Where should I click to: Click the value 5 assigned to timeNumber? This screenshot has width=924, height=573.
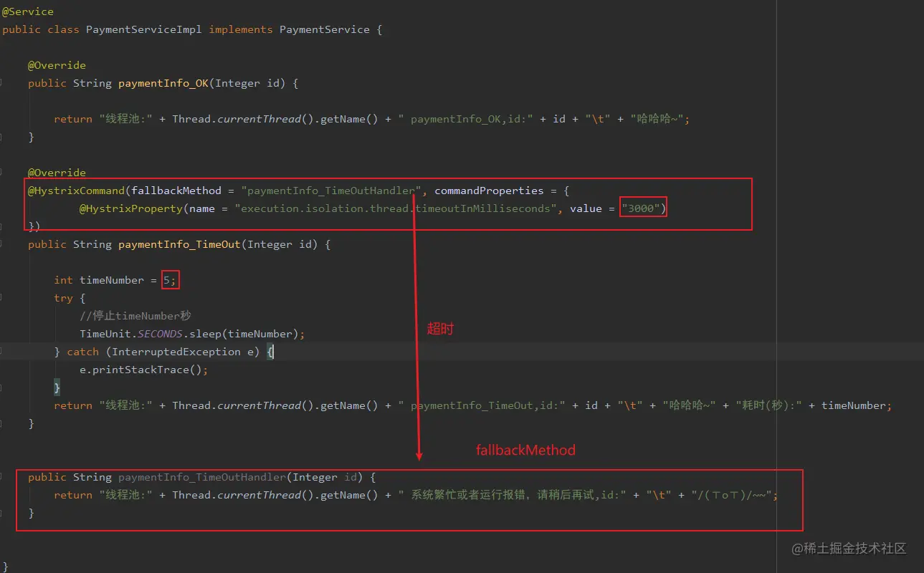(x=167, y=280)
